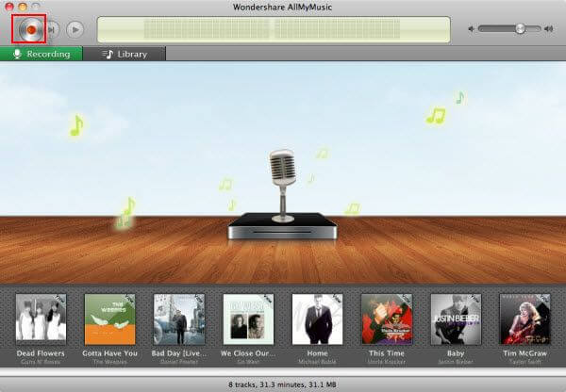Click the window zoom green button
The image size is (566, 392).
pyautogui.click(x=36, y=8)
